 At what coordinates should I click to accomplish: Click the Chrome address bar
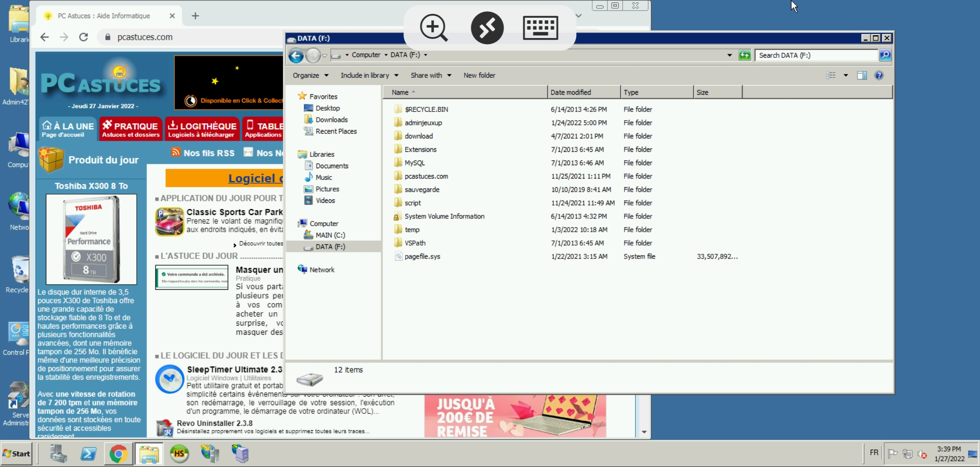point(190,37)
